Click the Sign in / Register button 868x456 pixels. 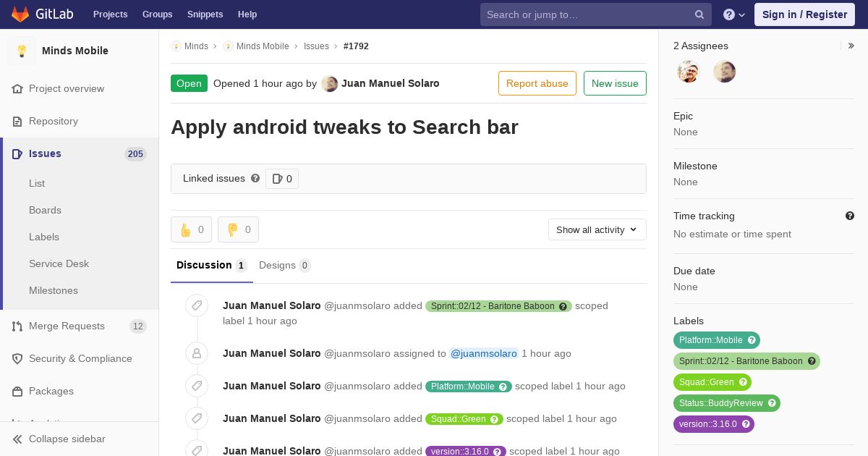point(804,14)
